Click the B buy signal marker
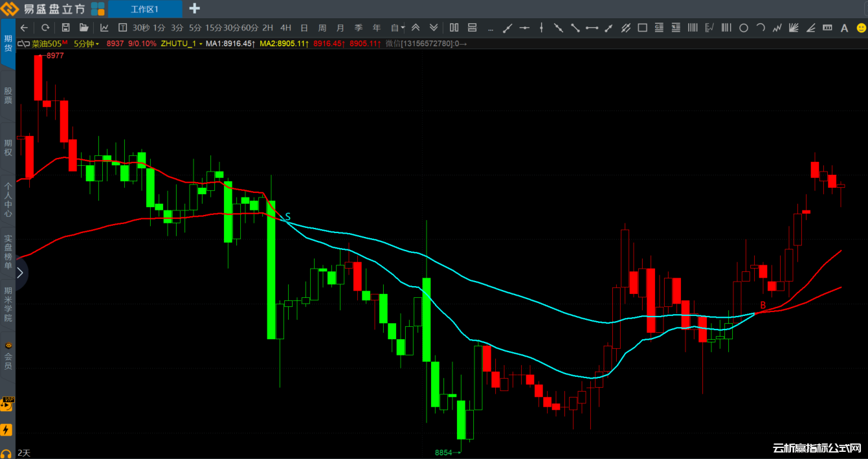Image resolution: width=868 pixels, height=459 pixels. pos(763,305)
